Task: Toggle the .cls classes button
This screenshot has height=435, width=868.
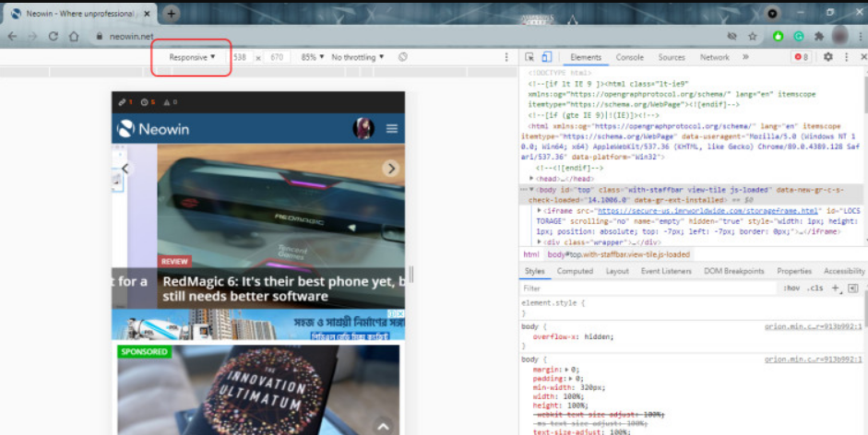Action: pyautogui.click(x=814, y=288)
